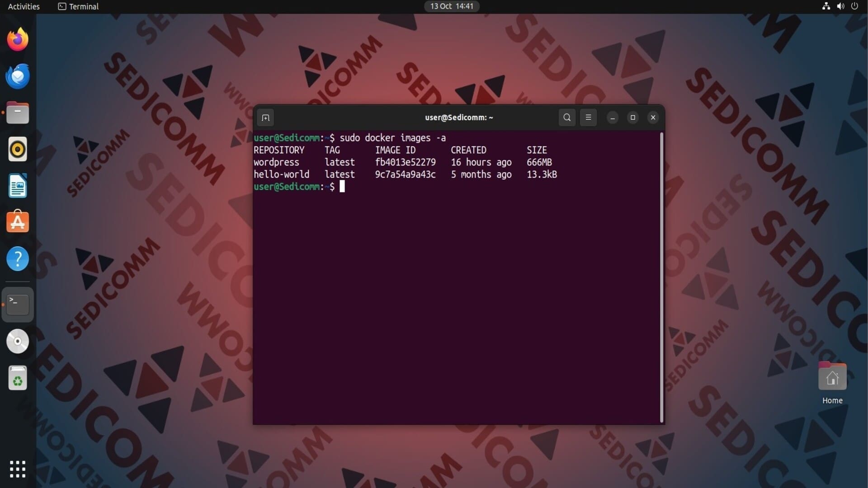Open the terminal hamburger menu
The width and height of the screenshot is (868, 488).
pos(588,117)
